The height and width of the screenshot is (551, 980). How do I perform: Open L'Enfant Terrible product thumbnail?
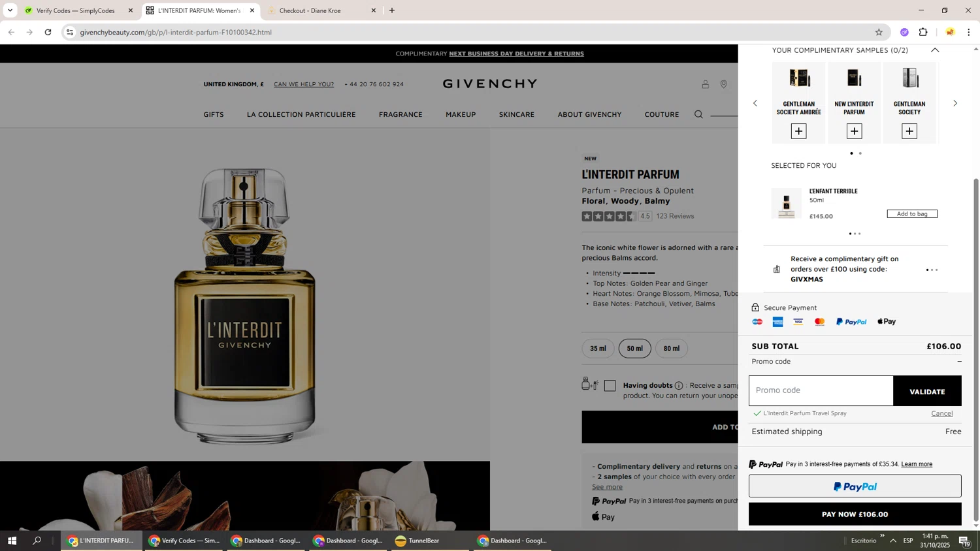tap(786, 203)
